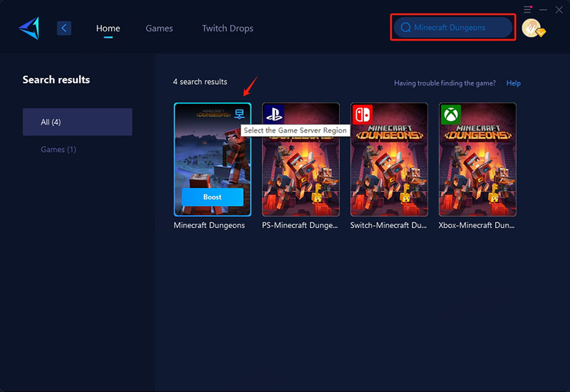Screen dimensions: 570x392
Task: Select the PS-Minecraft Dungeons game cover
Action: (x=301, y=160)
